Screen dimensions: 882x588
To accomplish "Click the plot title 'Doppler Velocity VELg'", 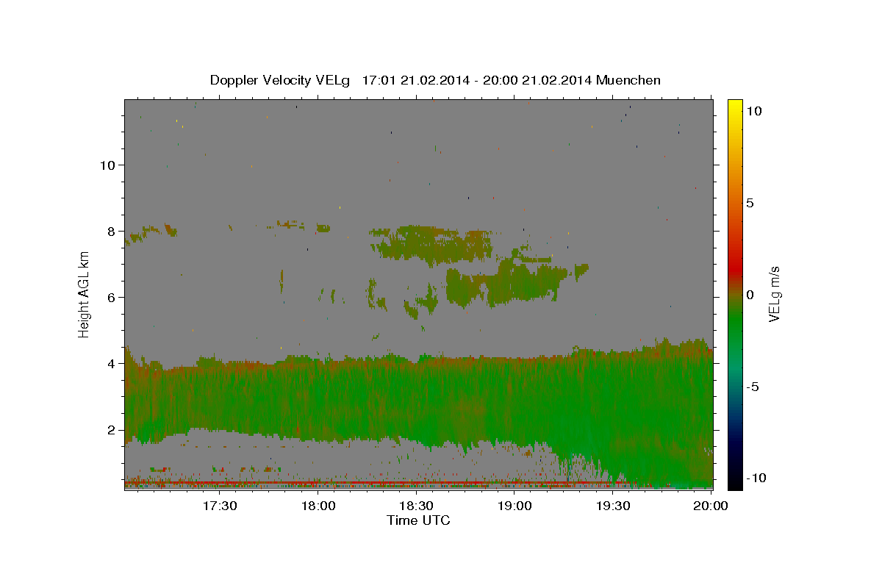I will tap(282, 80).
